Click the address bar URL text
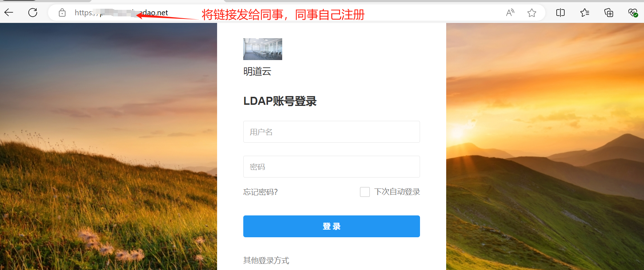 [121, 13]
